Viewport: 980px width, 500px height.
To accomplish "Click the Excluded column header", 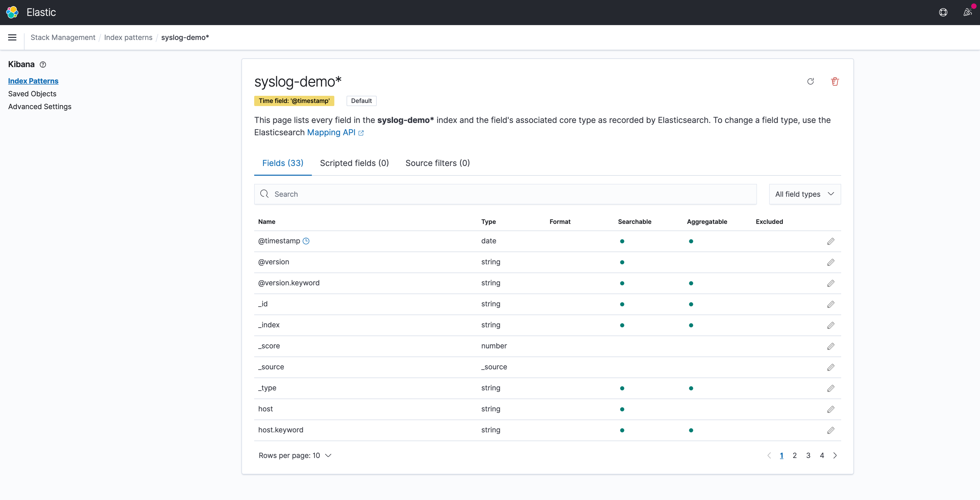I will (x=769, y=222).
